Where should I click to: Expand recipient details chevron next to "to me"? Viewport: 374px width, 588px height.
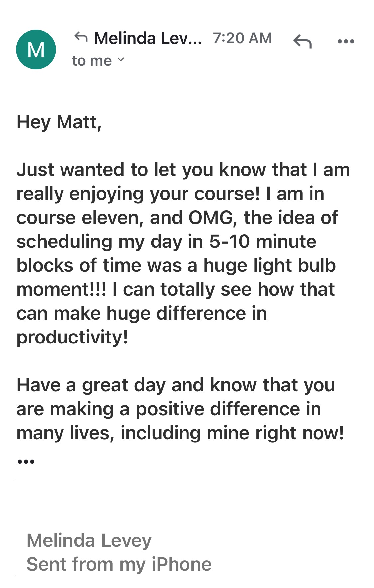[121, 60]
